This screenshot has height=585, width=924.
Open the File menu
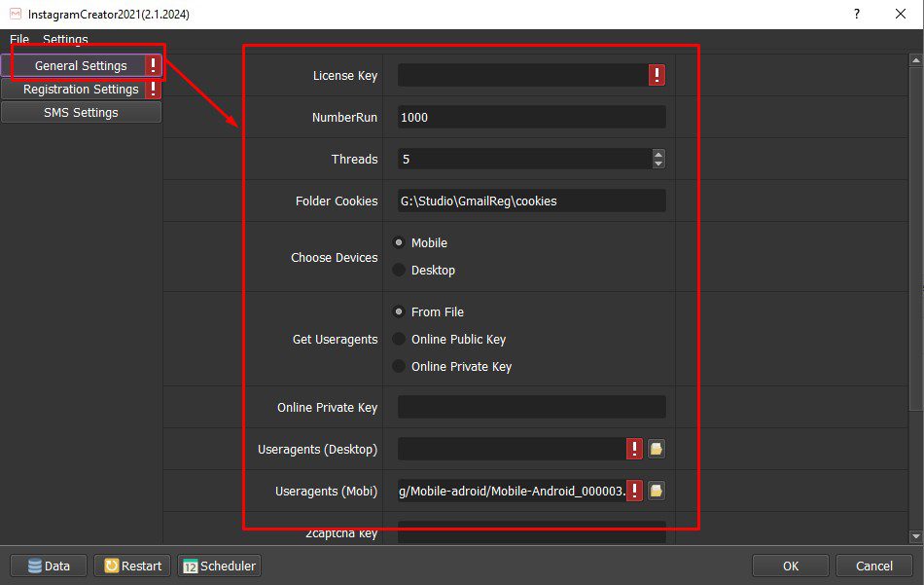click(x=19, y=40)
